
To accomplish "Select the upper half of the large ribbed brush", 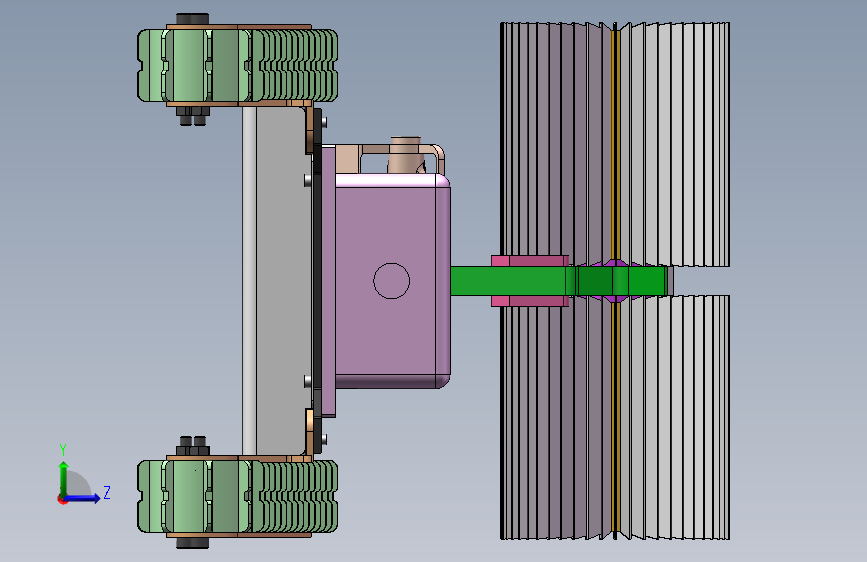I will tap(615, 144).
